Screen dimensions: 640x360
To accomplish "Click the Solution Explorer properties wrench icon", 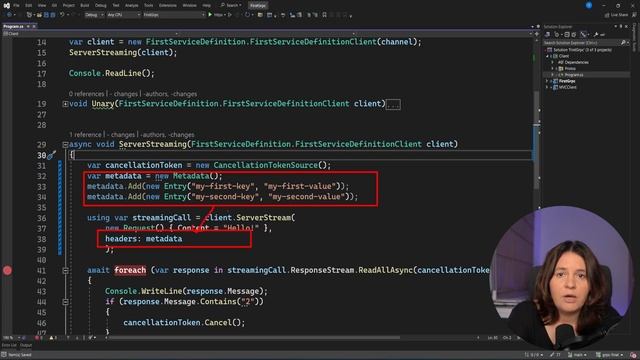I will [596, 35].
